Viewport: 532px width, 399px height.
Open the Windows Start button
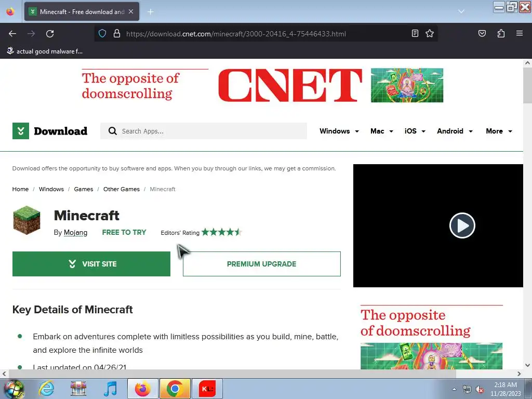point(14,389)
